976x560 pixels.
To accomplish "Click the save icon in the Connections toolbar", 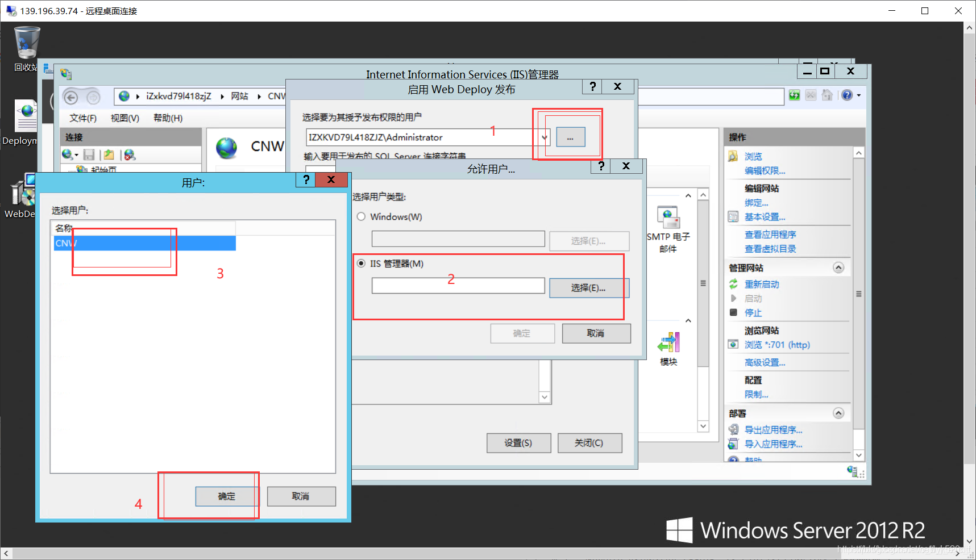I will (x=89, y=154).
